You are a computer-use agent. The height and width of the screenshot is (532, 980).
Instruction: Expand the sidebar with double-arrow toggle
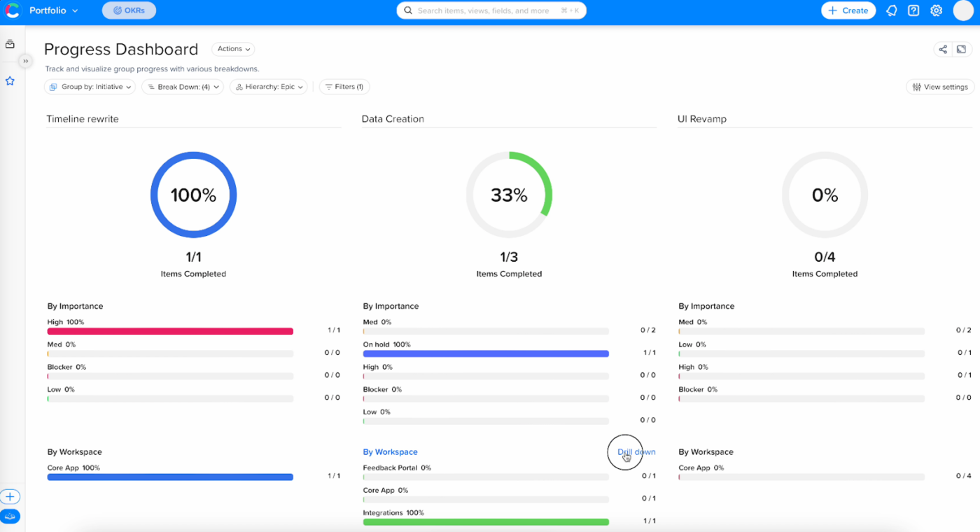pos(26,61)
